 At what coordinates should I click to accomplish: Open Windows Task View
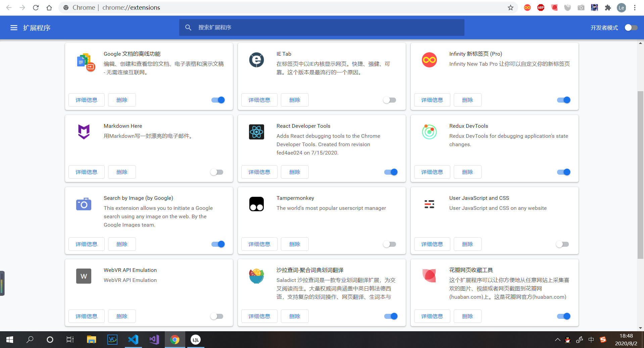tap(70, 340)
